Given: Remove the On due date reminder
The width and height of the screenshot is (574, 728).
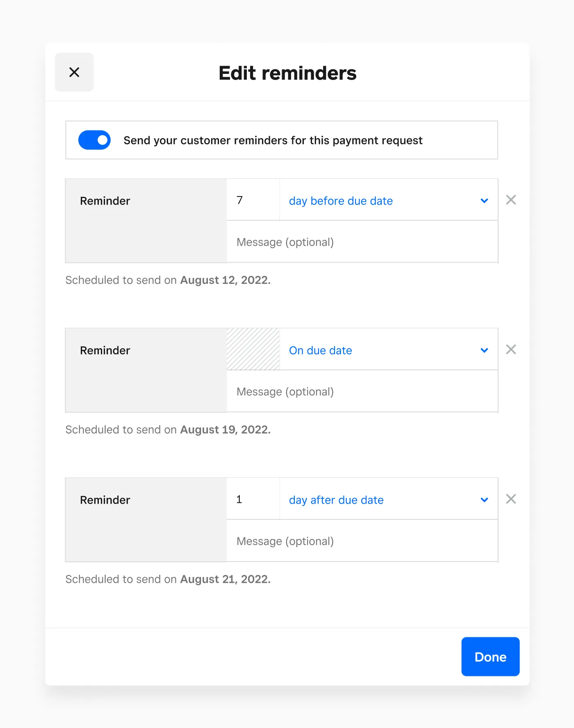Looking at the screenshot, I should (x=511, y=349).
